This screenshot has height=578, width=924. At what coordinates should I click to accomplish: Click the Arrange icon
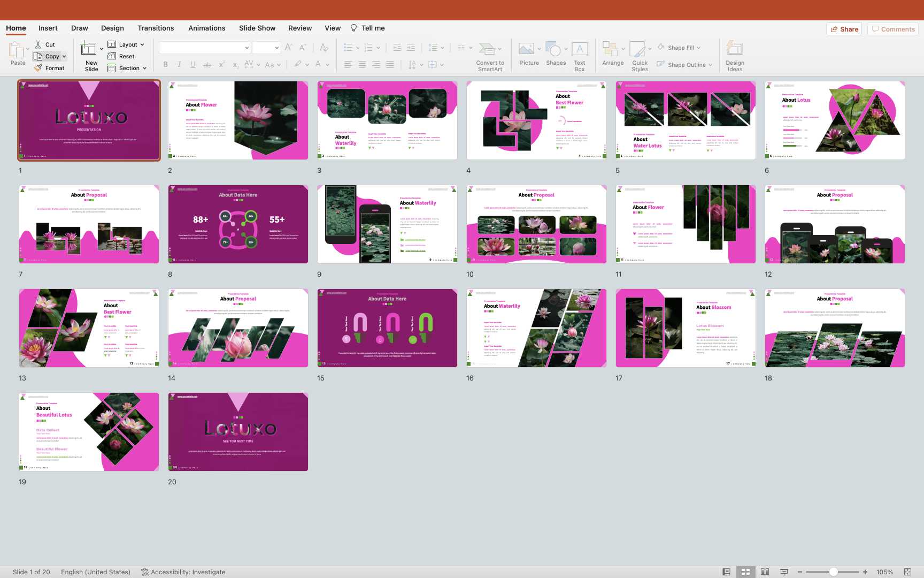[x=610, y=49]
